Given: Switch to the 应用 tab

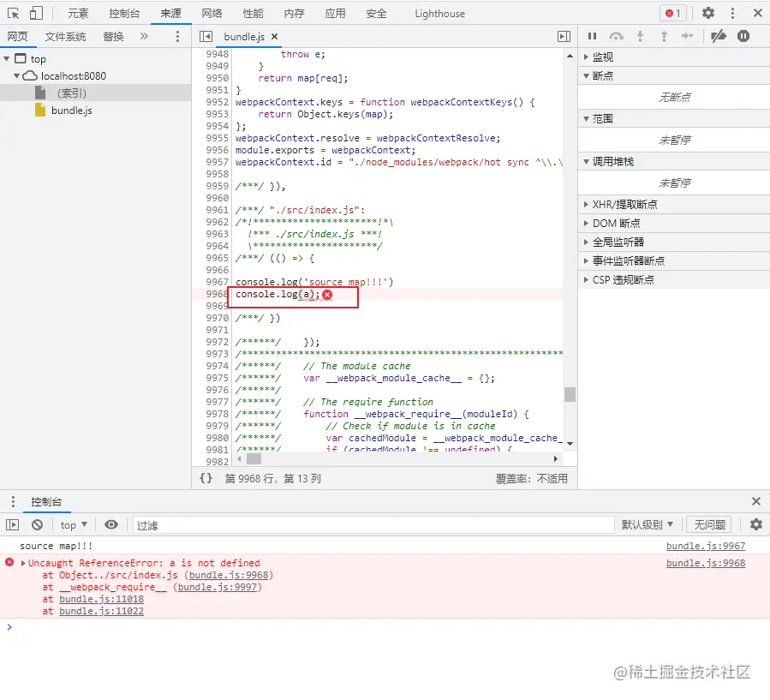Looking at the screenshot, I should [x=335, y=13].
